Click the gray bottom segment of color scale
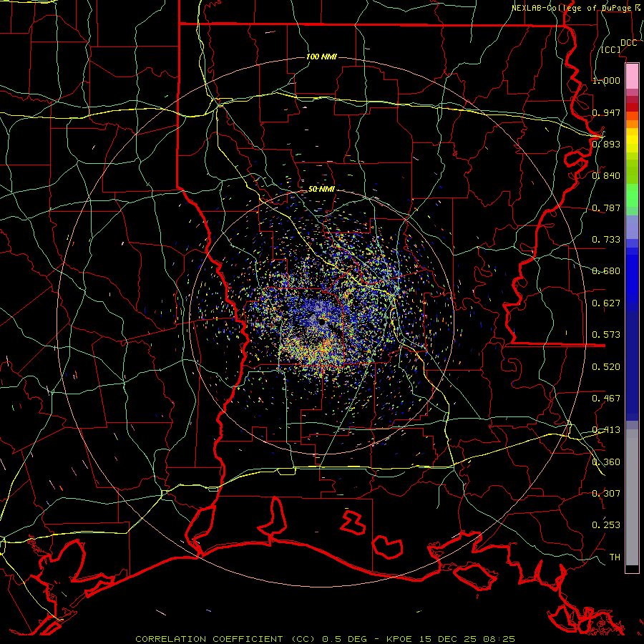 (632, 497)
